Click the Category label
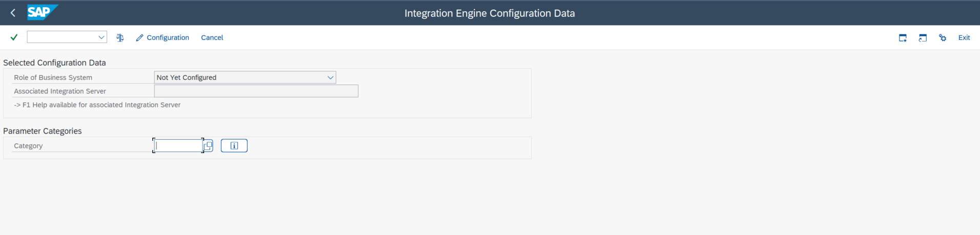This screenshot has height=235, width=980. [28, 146]
